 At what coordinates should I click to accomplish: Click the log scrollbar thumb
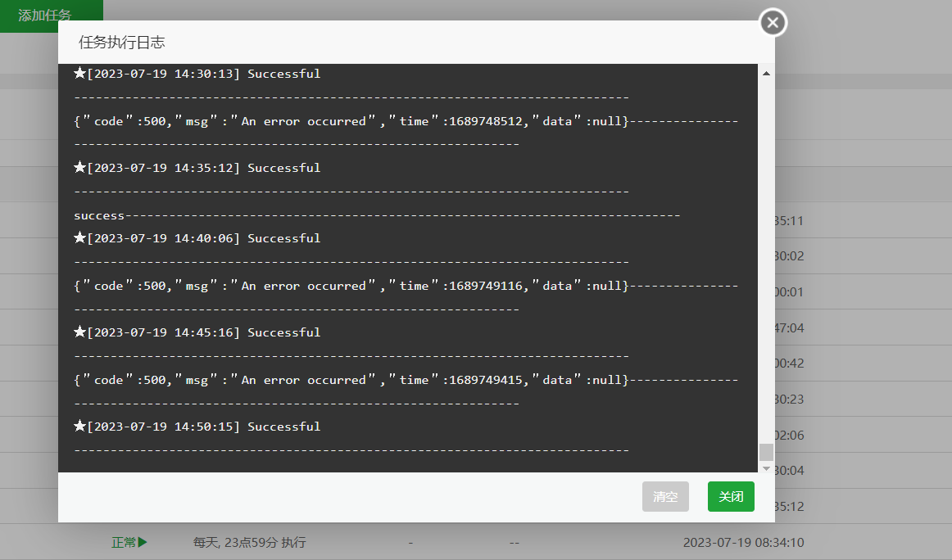coord(766,452)
